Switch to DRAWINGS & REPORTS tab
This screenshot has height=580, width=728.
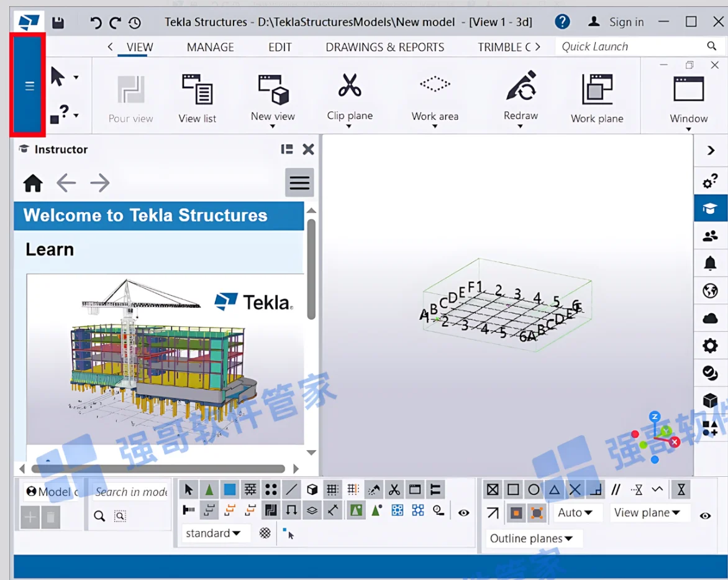click(x=385, y=47)
